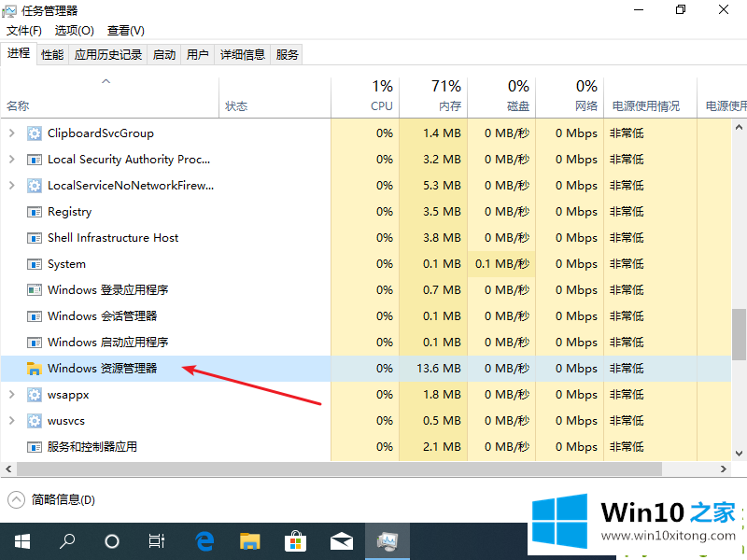Sort processes by 磁盘 column
The height and width of the screenshot is (560, 747).
click(501, 98)
